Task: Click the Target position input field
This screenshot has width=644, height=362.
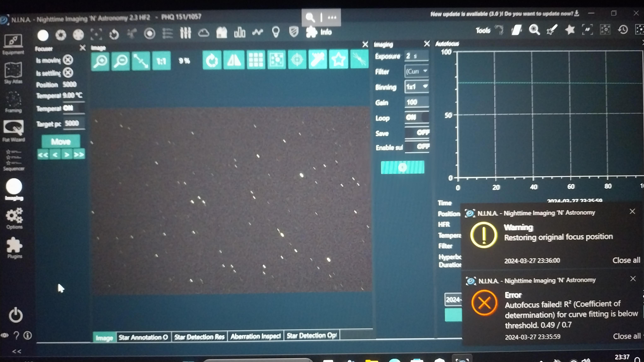Action: pos(74,123)
